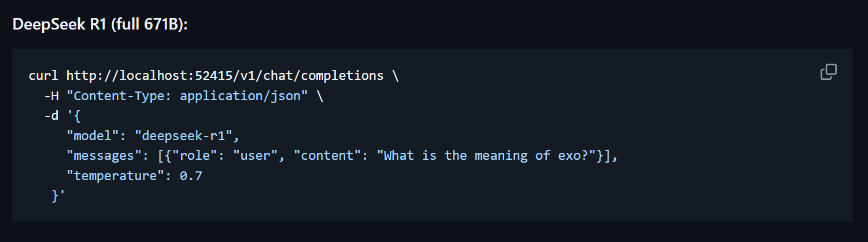Click the "deepseek-r1" model value

pos(187,136)
